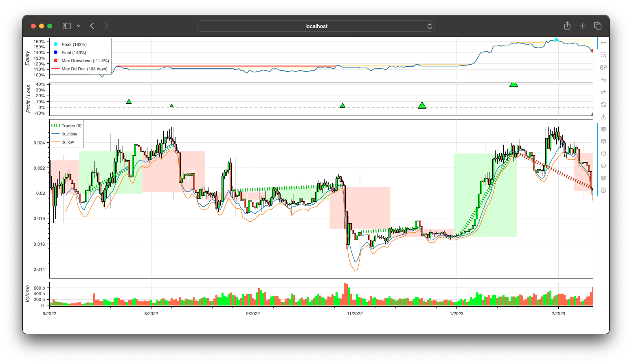The height and width of the screenshot is (364, 632).
Task: Click the chart undo tool
Action: point(603,80)
